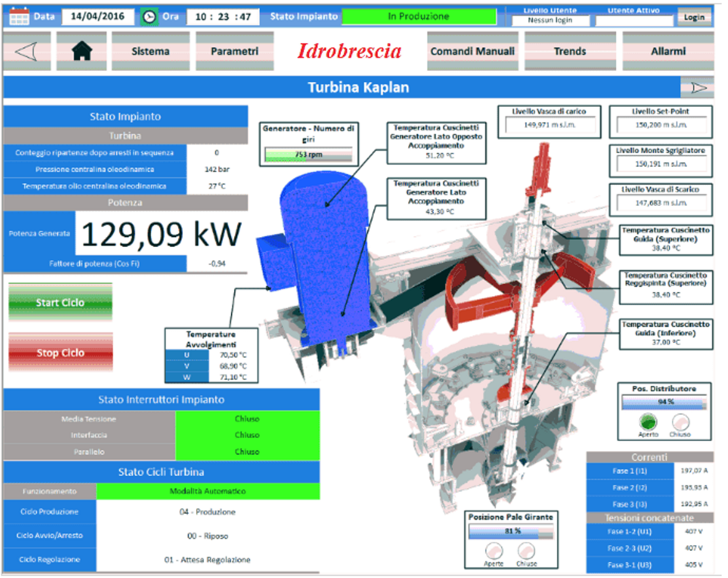
Task: Click the Pos. Distributore 94% bar
Action: 663,402
